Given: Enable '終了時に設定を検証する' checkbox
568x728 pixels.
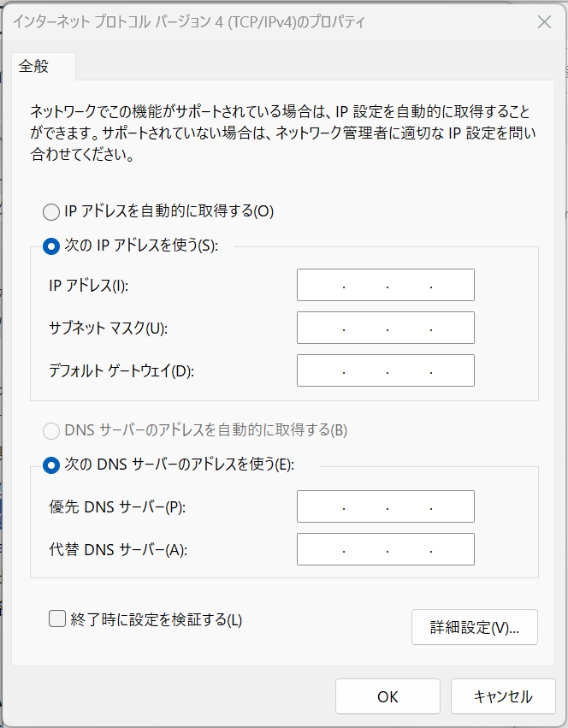Looking at the screenshot, I should (x=58, y=619).
